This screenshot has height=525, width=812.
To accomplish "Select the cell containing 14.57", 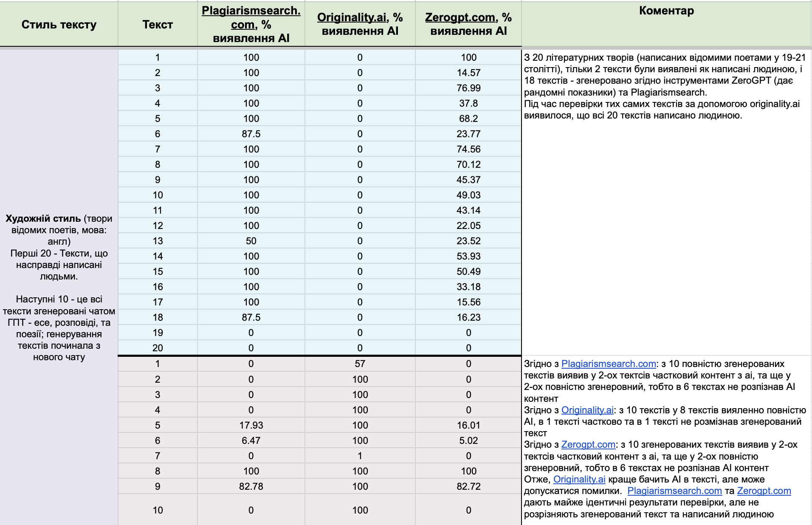I will click(468, 73).
